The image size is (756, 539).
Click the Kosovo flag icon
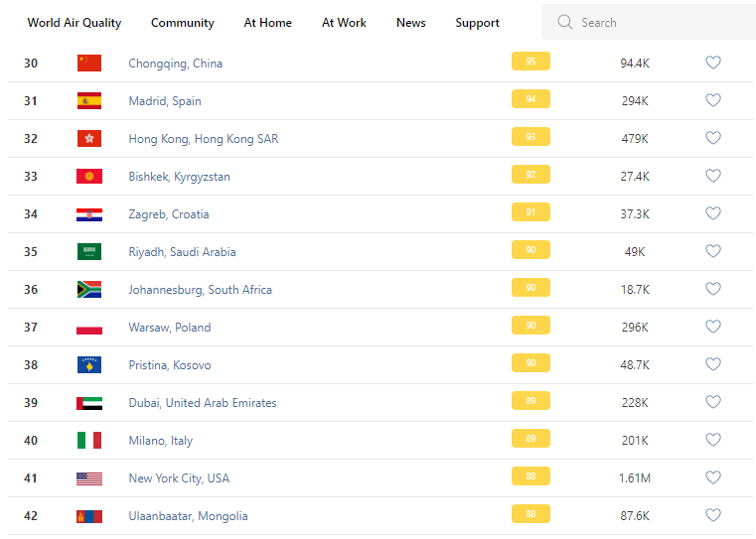pos(89,365)
